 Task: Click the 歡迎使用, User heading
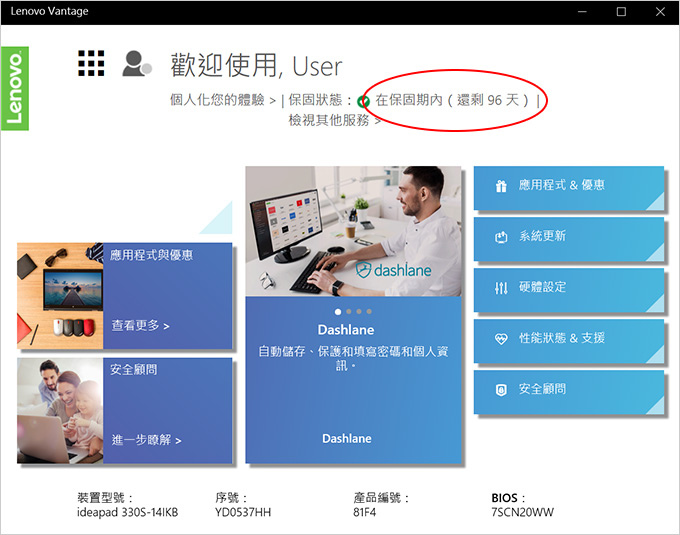[256, 66]
